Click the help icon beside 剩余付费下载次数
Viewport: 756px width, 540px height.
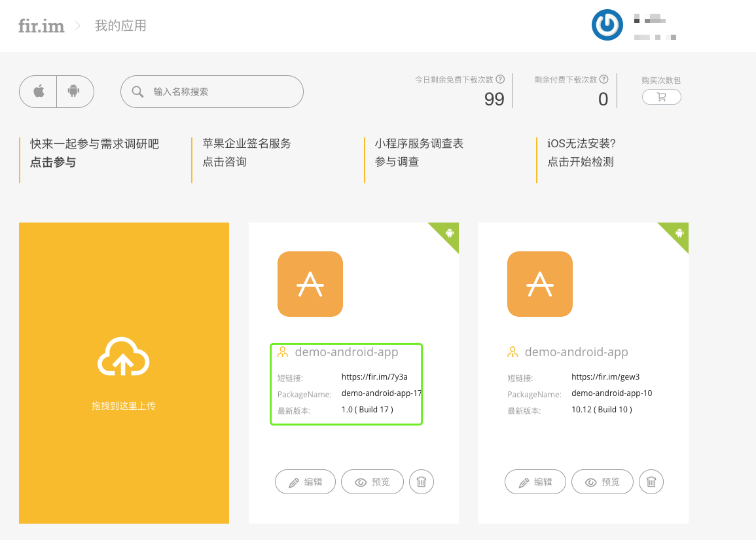pyautogui.click(x=605, y=79)
